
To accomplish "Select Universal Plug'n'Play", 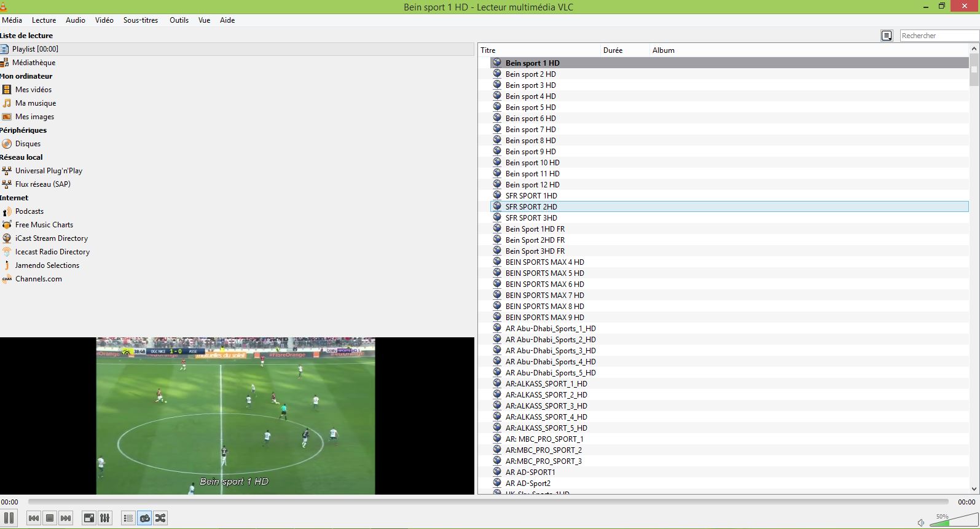I will tap(49, 171).
